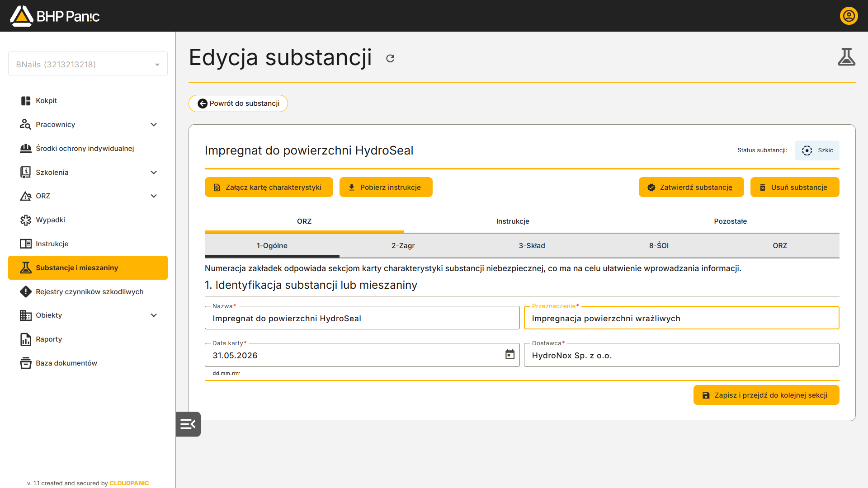This screenshot has width=868, height=488.
Task: Click the helmet icon for Środki ochrony
Action: coord(26,149)
